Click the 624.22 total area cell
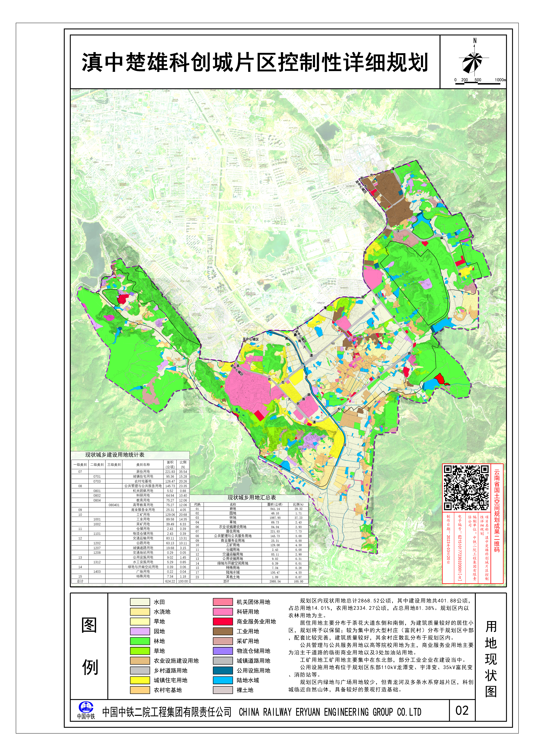Image resolution: width=535 pixels, height=756 pixels. coord(170,581)
